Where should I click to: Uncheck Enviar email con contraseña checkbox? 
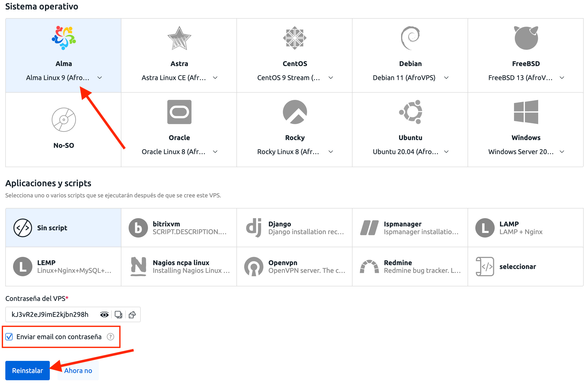pos(9,337)
